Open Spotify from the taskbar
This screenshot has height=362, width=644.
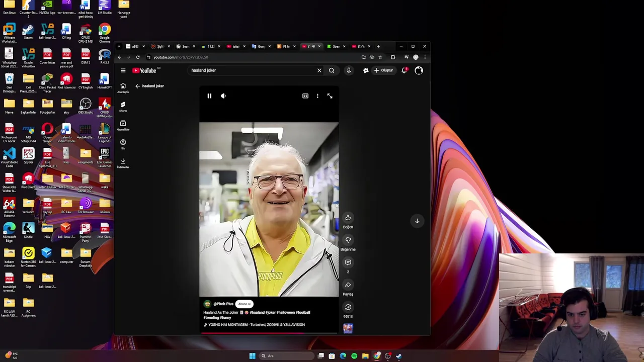click(354, 356)
